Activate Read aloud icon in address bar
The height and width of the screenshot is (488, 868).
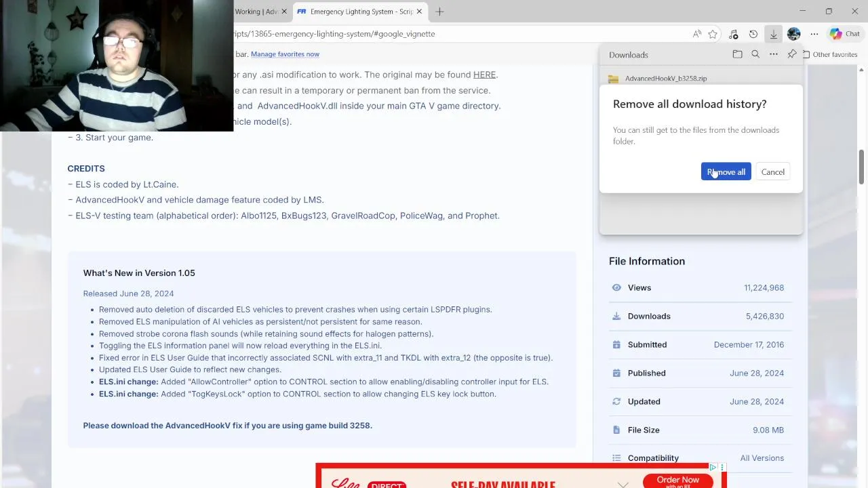point(696,34)
